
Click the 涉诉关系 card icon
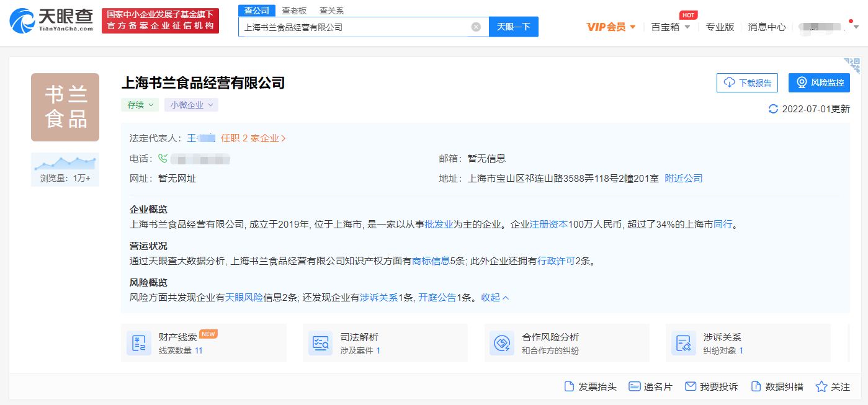pos(683,343)
